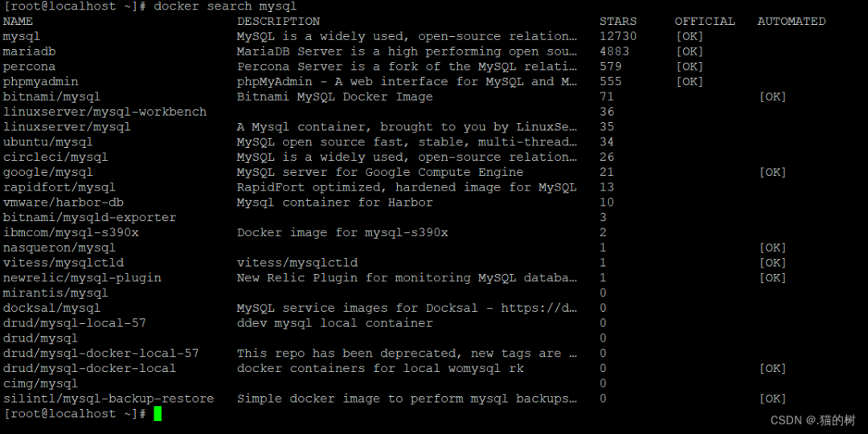Click the automated [OK] for google/mysql

pyautogui.click(x=773, y=172)
